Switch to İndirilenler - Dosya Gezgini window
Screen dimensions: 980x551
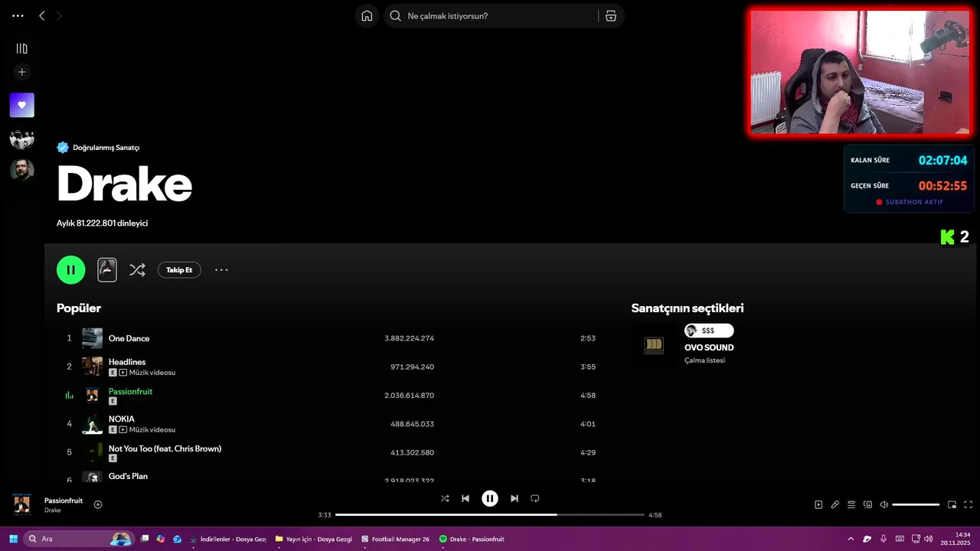[228, 539]
